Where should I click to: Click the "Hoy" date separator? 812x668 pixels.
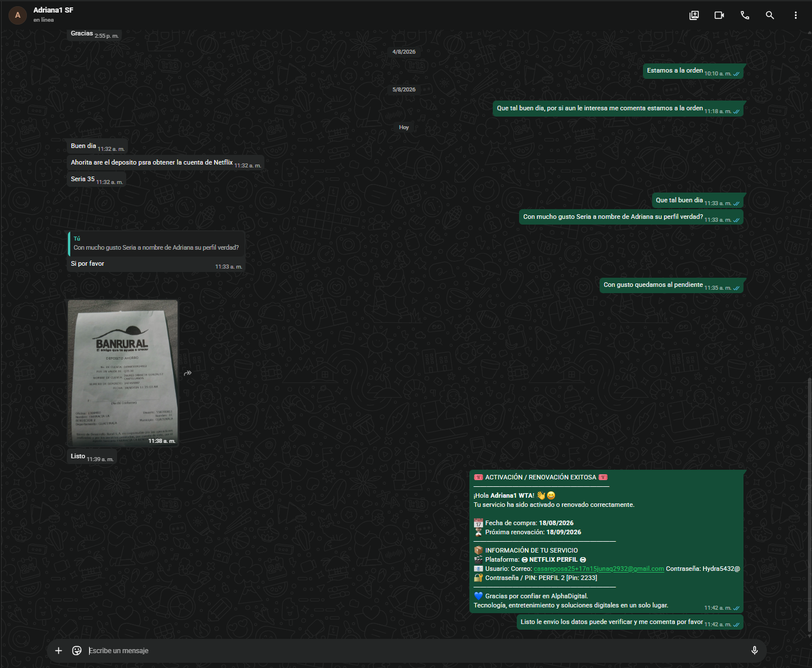[404, 127]
